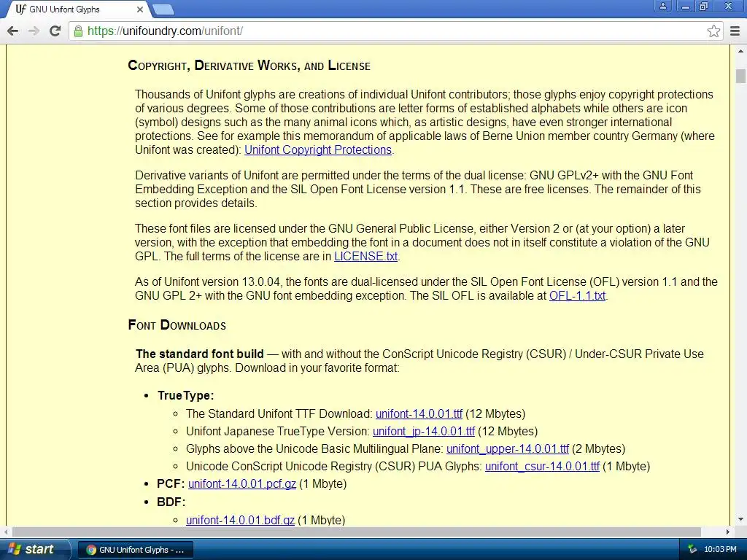The image size is (747, 560).
Task: Download unifont_jp-14.0.01.ttf
Action: [424, 432]
